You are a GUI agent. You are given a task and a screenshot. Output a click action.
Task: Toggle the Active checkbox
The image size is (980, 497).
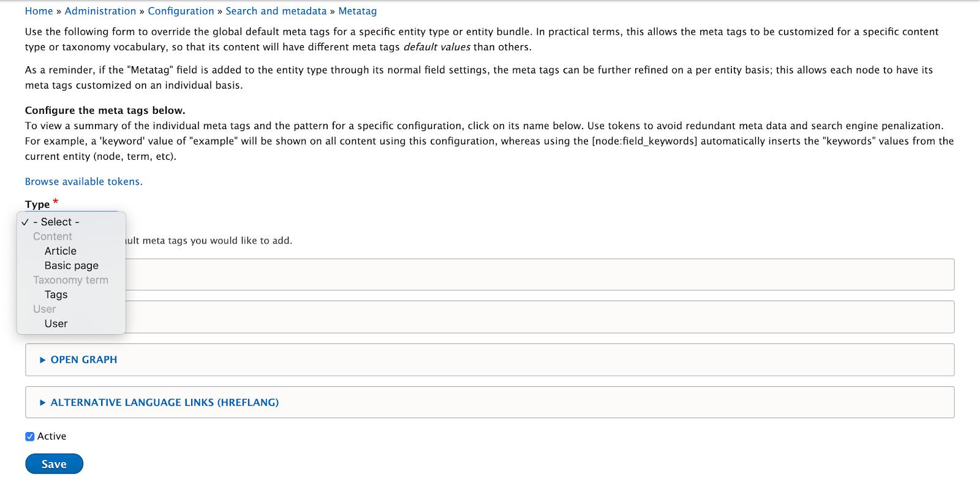(30, 436)
